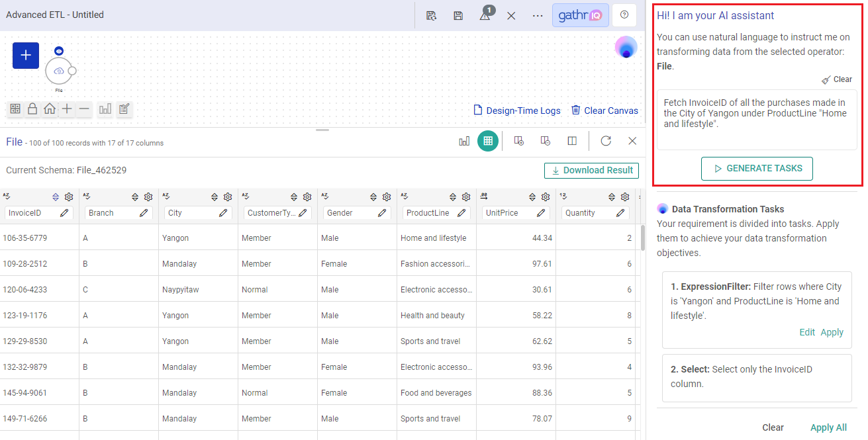Screen dimensions: 868x440
Task: Click the GENERATE TASKS button
Action: 757,169
